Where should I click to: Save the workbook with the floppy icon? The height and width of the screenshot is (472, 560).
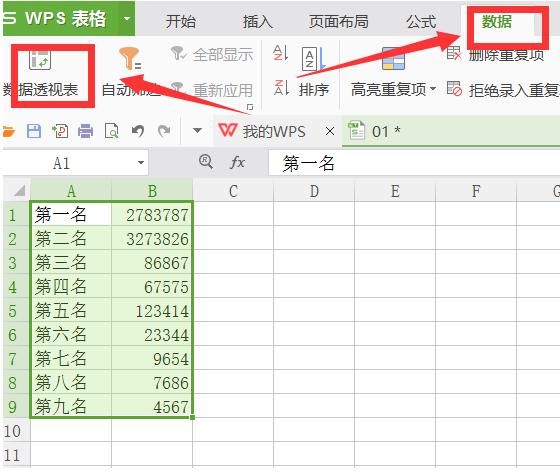coord(34,131)
